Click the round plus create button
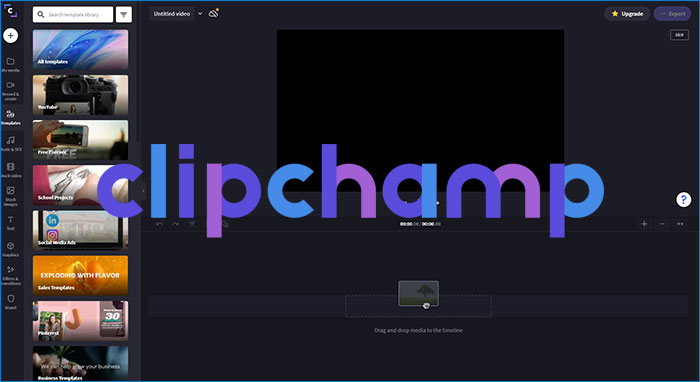Screen dimensions: 700x382 point(11,36)
